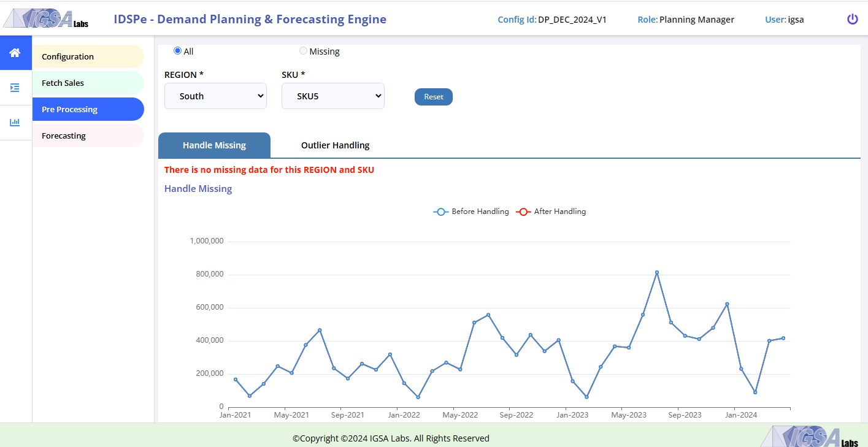Toggle After Handling legend marker

pyautogui.click(x=523, y=212)
